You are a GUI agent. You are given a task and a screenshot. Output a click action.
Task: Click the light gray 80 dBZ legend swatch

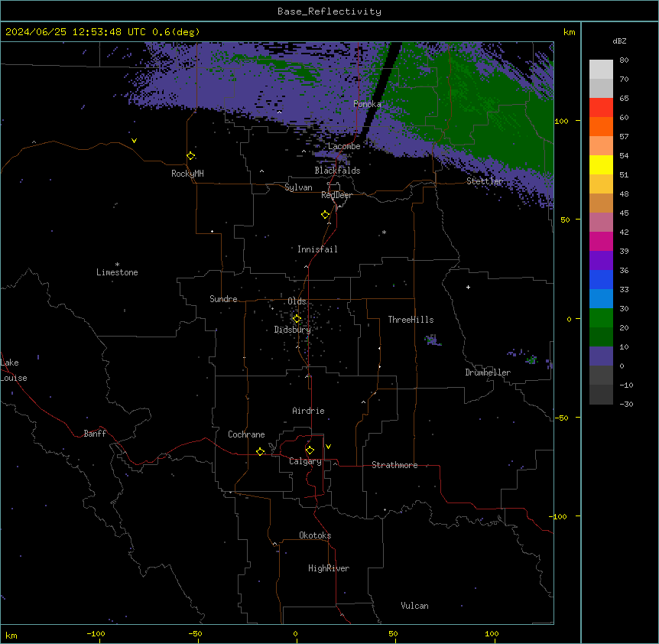click(x=601, y=70)
